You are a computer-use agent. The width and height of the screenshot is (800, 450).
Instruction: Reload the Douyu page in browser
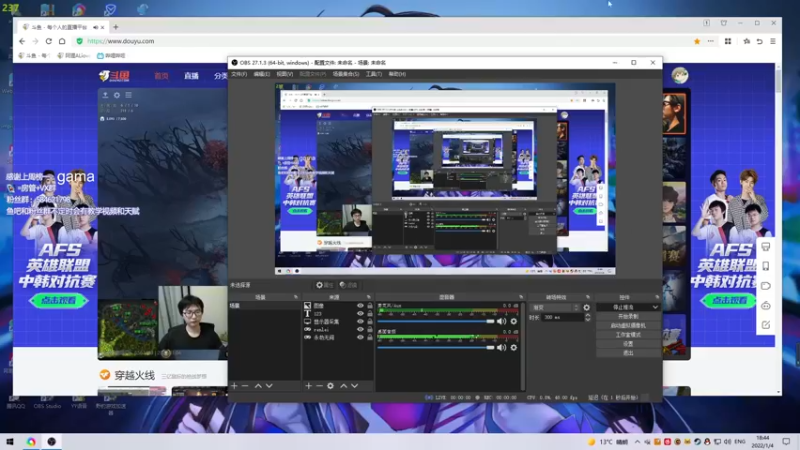[x=48, y=41]
